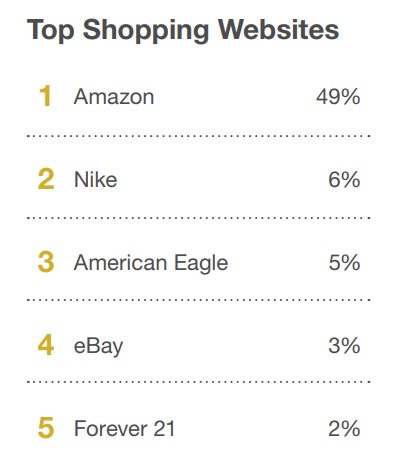Click the 49% value for Amazon
400x471 pixels.
click(x=338, y=97)
